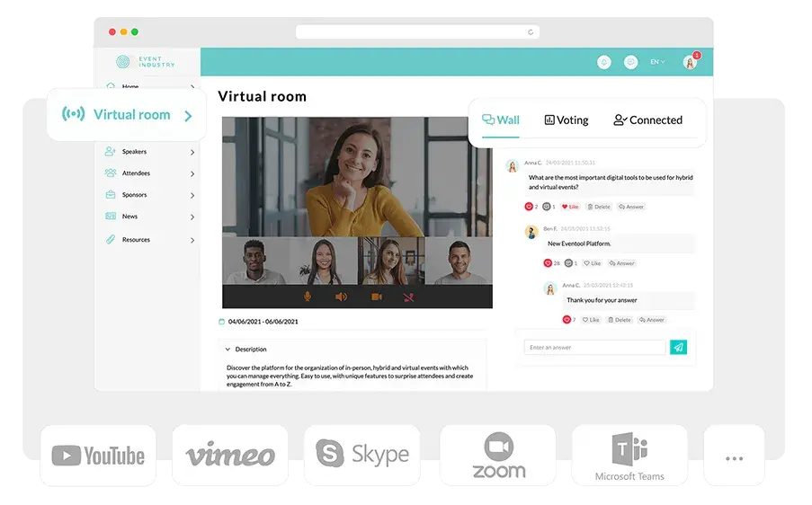Click the Event Industry logo
The width and height of the screenshot is (812, 505).
146,62
